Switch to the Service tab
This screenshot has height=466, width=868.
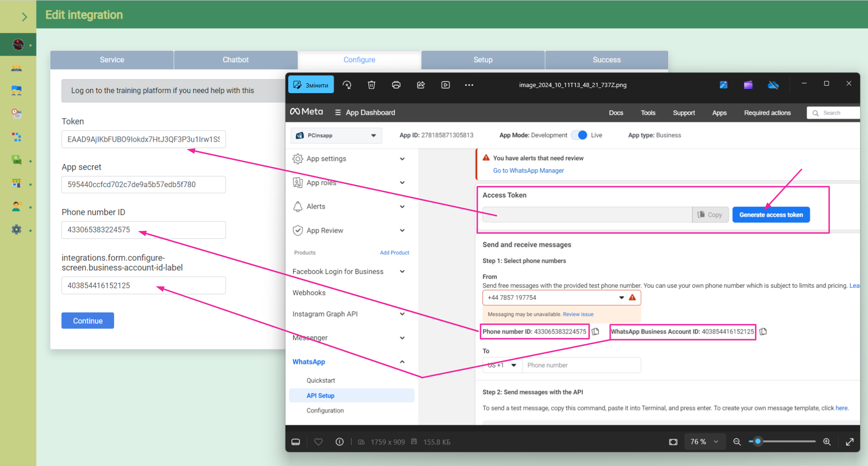click(112, 60)
